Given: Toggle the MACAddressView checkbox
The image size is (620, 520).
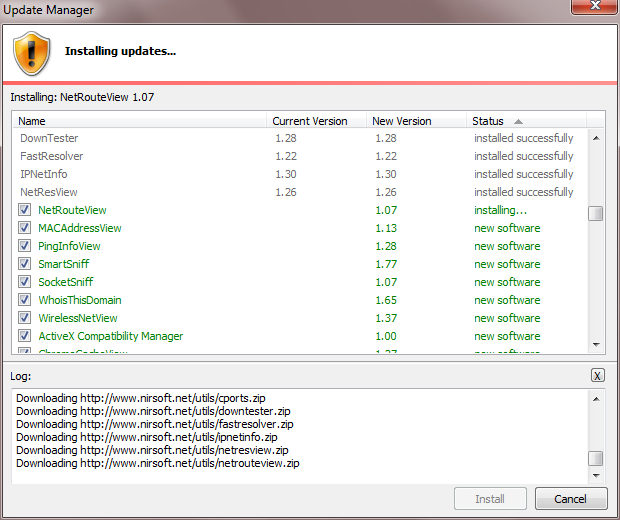Looking at the screenshot, I should [25, 228].
